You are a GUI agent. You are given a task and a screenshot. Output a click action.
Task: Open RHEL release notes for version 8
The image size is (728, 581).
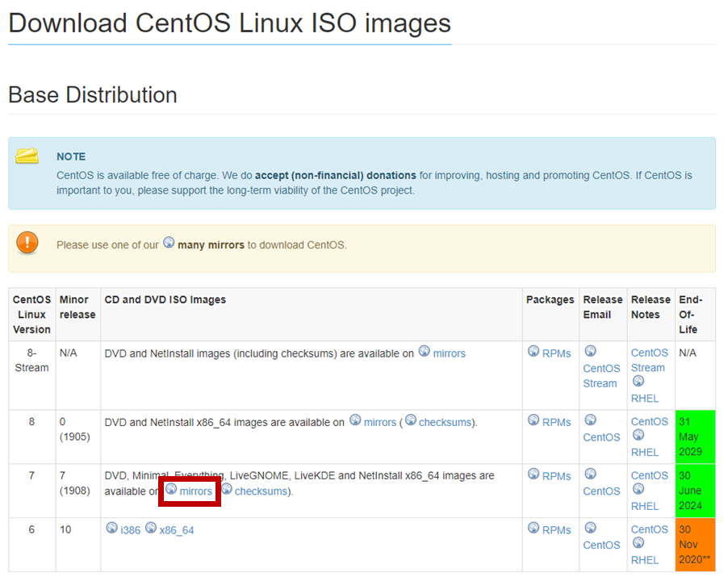[644, 453]
